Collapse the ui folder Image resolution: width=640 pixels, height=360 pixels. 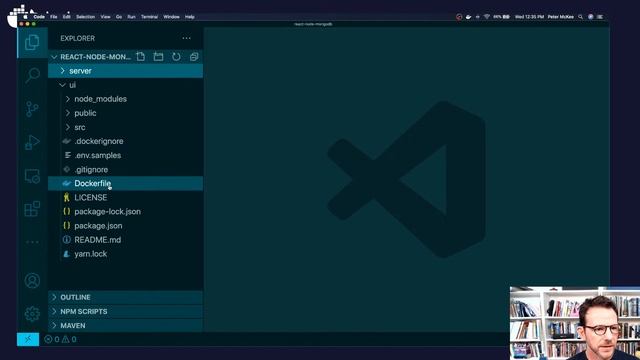[x=125, y=85]
